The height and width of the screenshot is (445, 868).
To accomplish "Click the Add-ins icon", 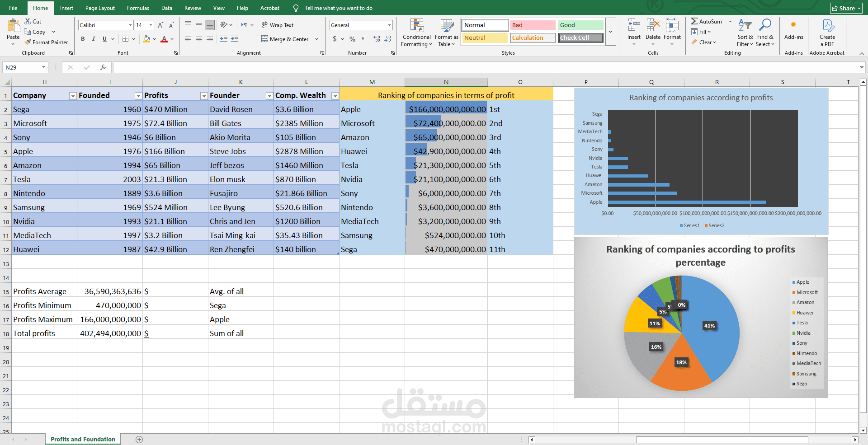I will tap(793, 25).
